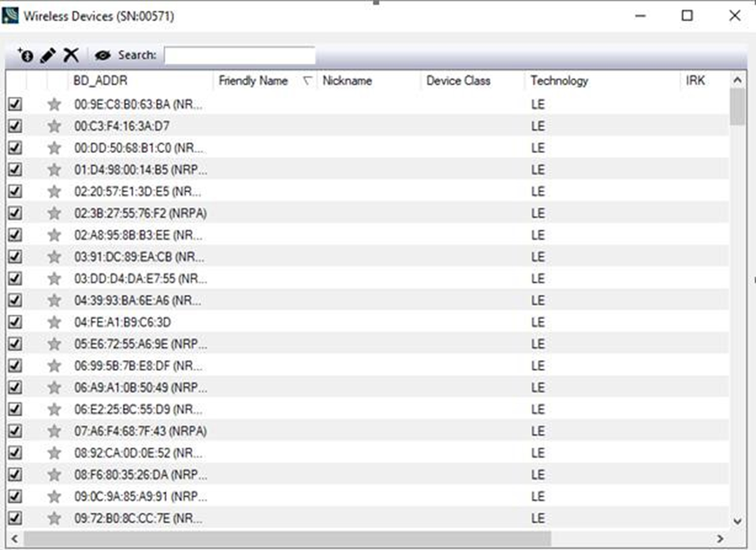
Task: Click the Nickname column header
Action: point(369,80)
